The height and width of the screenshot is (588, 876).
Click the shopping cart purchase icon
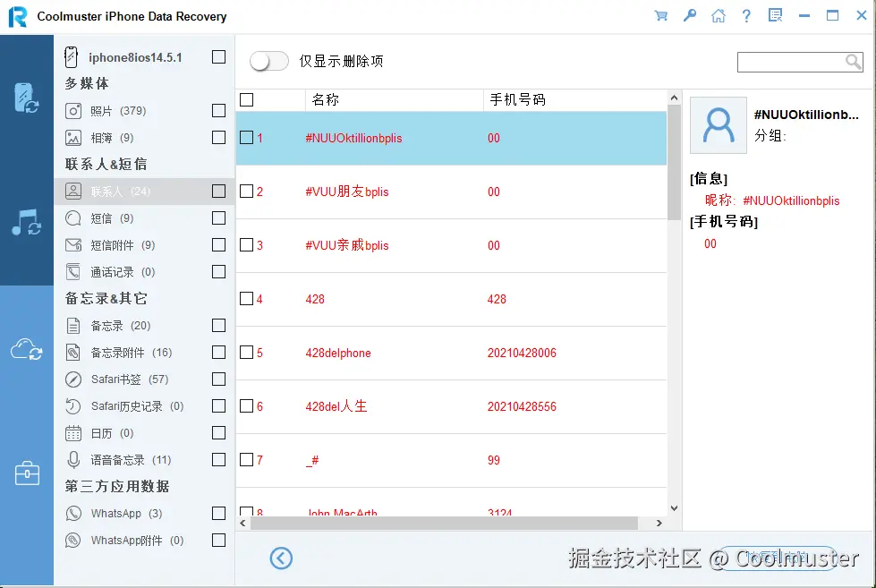pos(661,15)
